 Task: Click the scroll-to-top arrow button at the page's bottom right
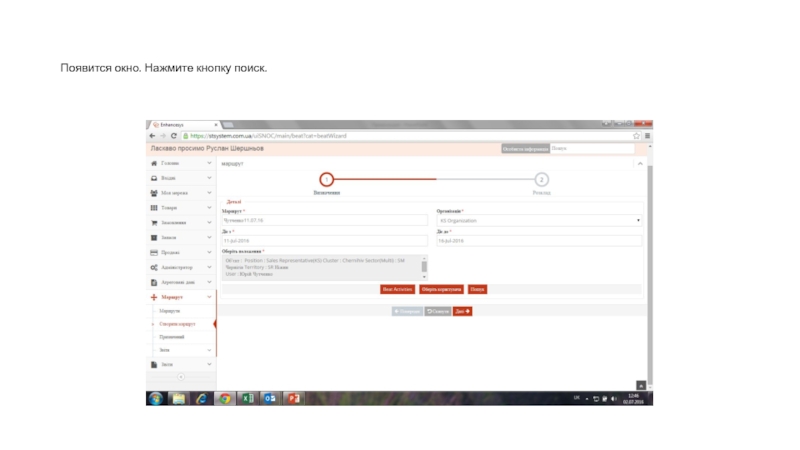pos(641,385)
